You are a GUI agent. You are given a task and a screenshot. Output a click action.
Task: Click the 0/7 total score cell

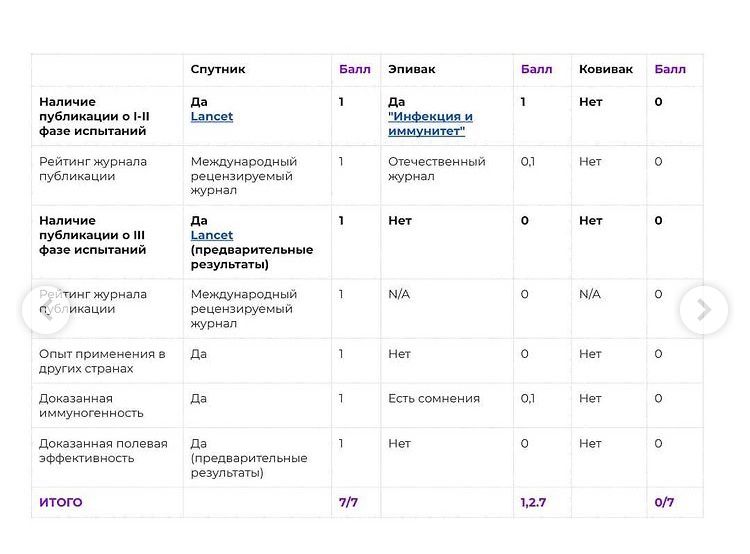pos(665,503)
